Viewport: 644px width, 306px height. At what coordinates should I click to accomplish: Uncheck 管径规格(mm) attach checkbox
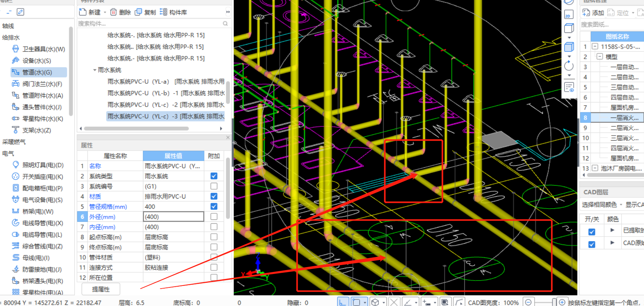coord(214,206)
